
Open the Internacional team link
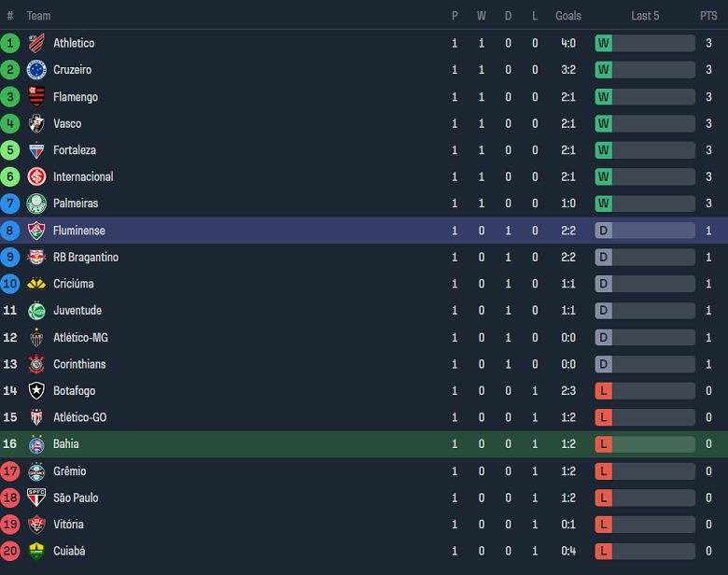click(83, 176)
